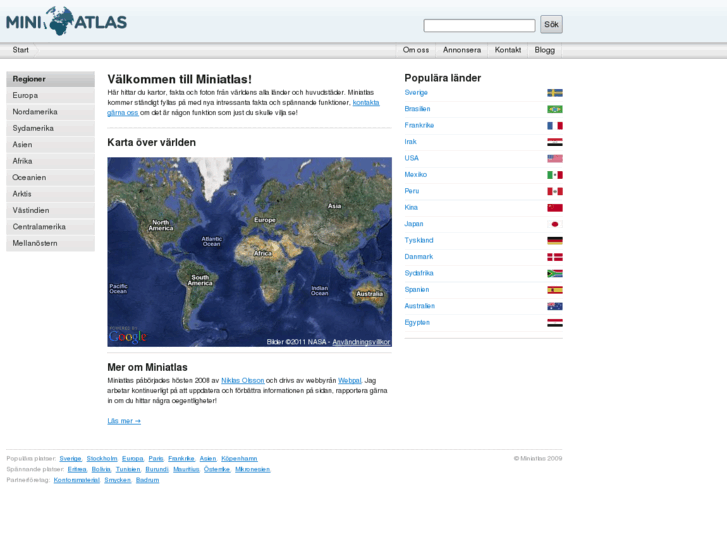Click the Japanese flag icon
Viewport: 727px width, 545px height.
click(x=555, y=224)
